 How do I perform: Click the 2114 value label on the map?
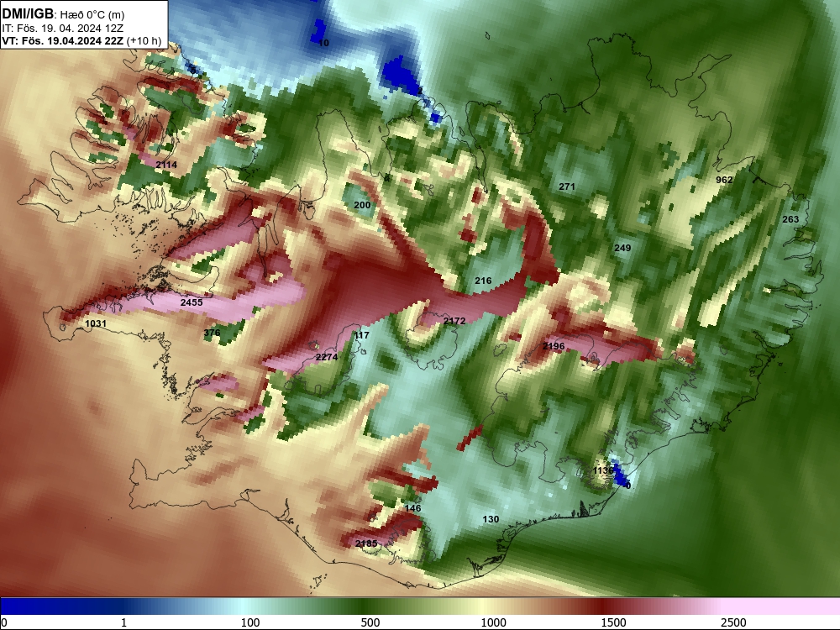(166, 165)
